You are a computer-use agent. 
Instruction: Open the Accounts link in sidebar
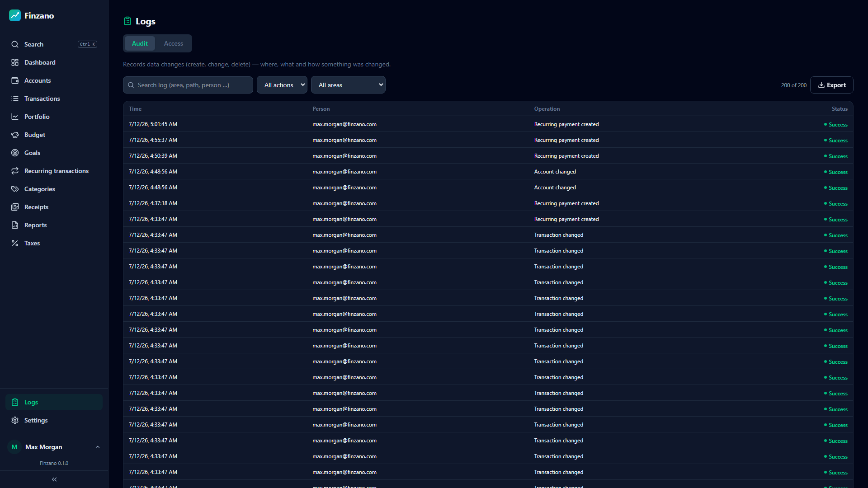[x=54, y=80]
